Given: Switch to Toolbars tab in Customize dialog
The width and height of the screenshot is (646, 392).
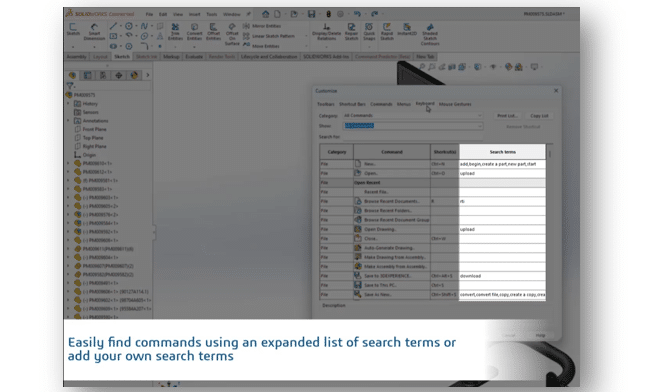Looking at the screenshot, I should coord(325,104).
